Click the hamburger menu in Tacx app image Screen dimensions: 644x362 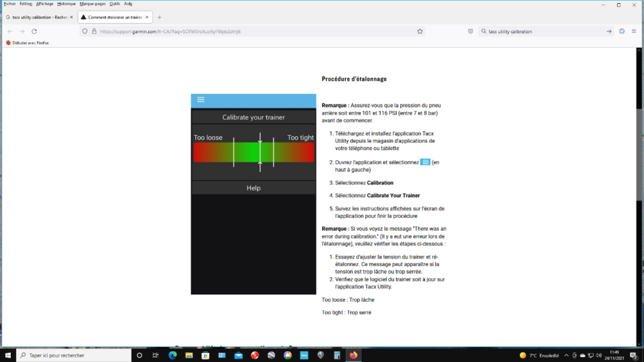point(200,100)
